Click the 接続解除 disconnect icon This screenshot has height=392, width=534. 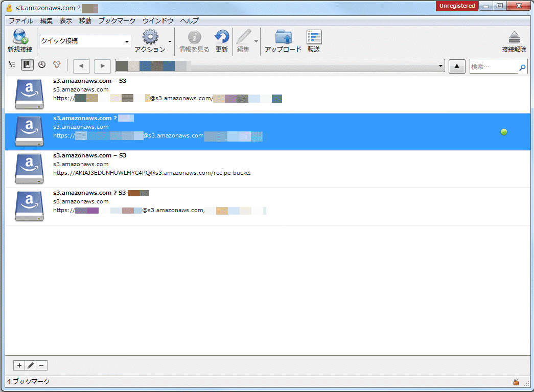pyautogui.click(x=514, y=37)
